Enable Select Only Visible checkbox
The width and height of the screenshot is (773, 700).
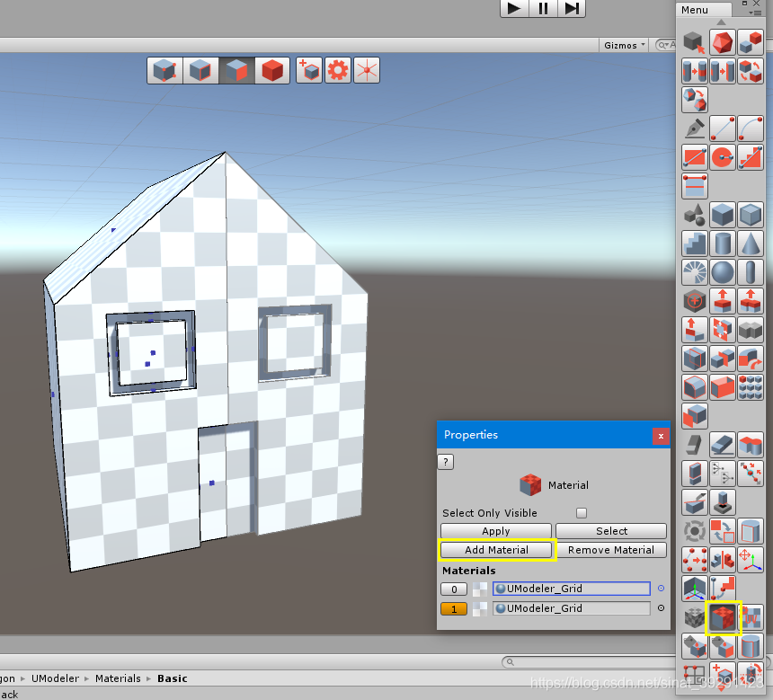click(x=581, y=513)
